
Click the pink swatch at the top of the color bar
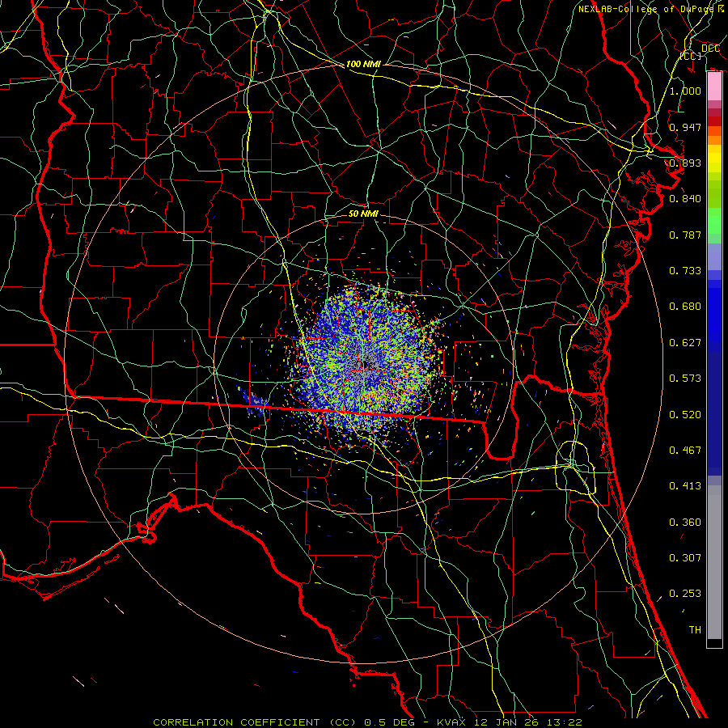click(x=714, y=87)
